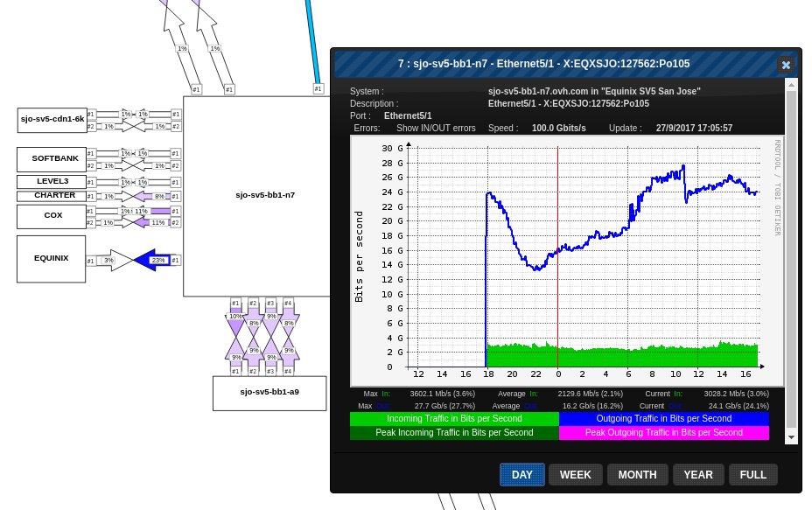Click the popup scrollbar up arrow
This screenshot has width=812, height=510.
(791, 84)
